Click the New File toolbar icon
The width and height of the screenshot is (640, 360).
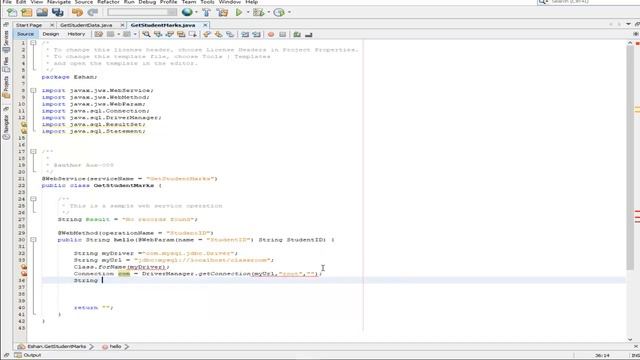(x=12, y=13)
